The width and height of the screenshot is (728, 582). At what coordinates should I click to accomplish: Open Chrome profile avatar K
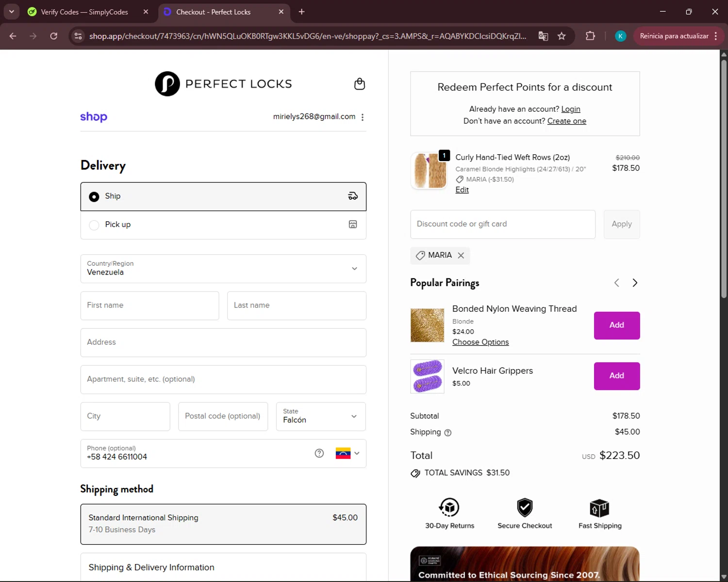tap(620, 36)
